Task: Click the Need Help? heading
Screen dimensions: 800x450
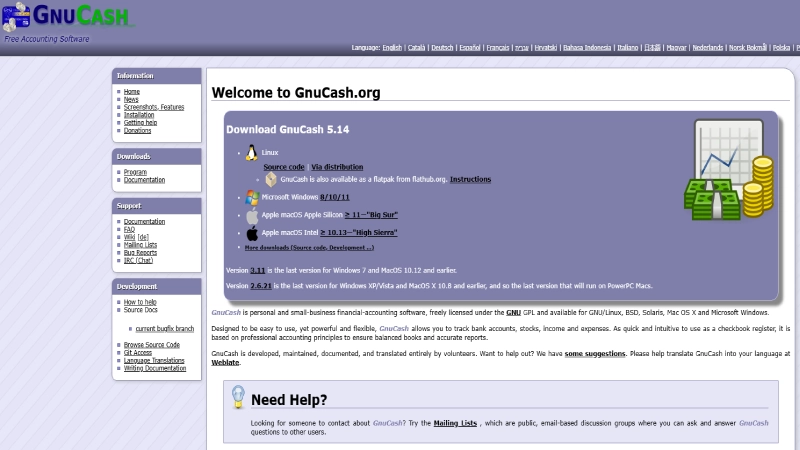Action: point(289,399)
